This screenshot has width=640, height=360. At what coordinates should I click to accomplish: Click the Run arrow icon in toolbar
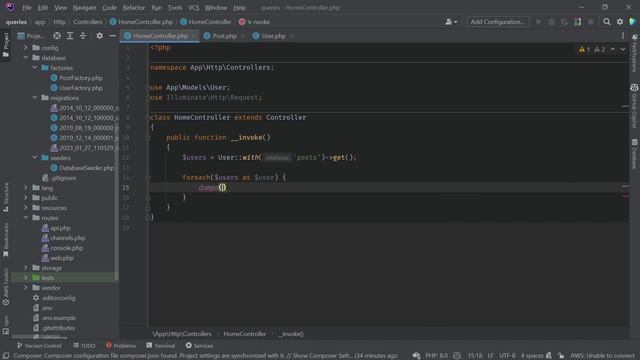coord(539,22)
